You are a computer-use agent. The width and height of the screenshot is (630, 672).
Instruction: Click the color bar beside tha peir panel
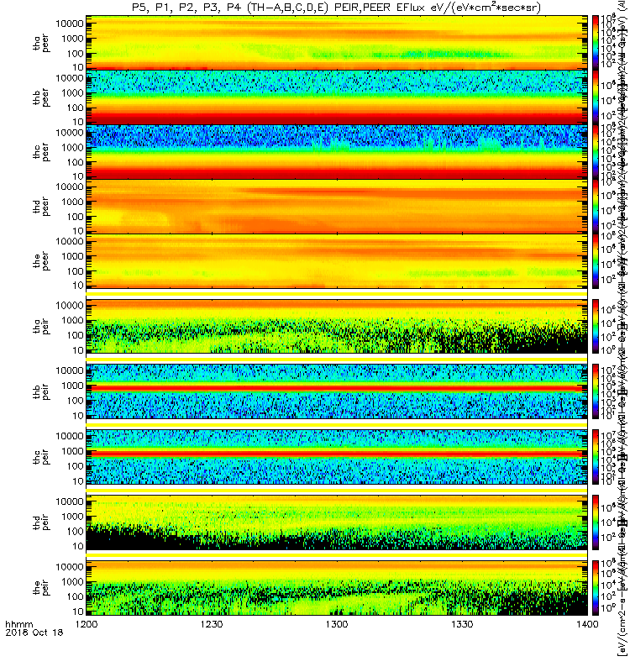point(596,326)
